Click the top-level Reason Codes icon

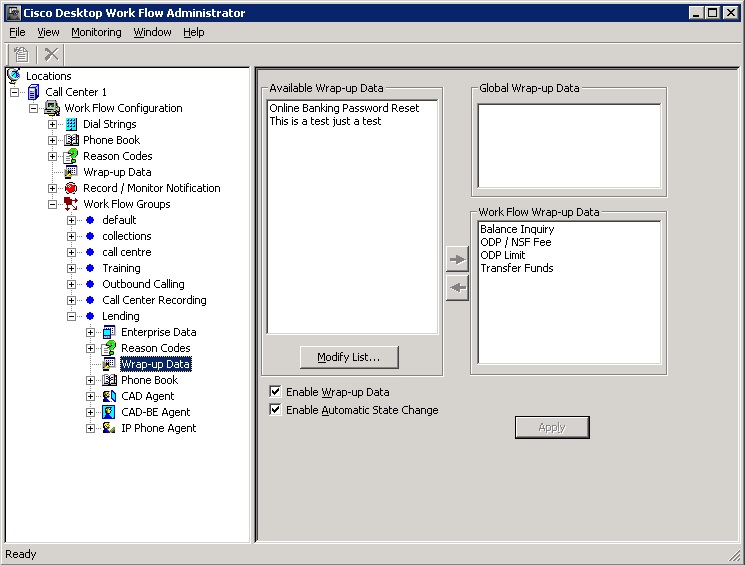71,156
